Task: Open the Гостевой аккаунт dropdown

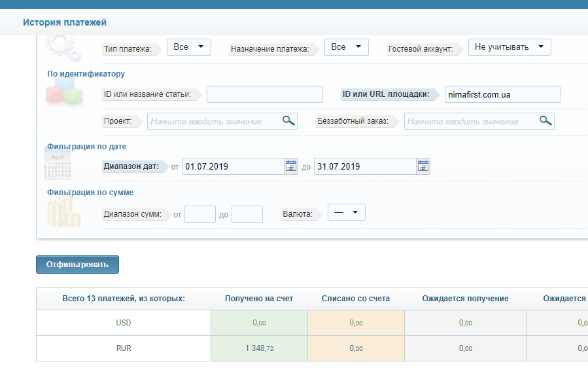Action: (510, 47)
